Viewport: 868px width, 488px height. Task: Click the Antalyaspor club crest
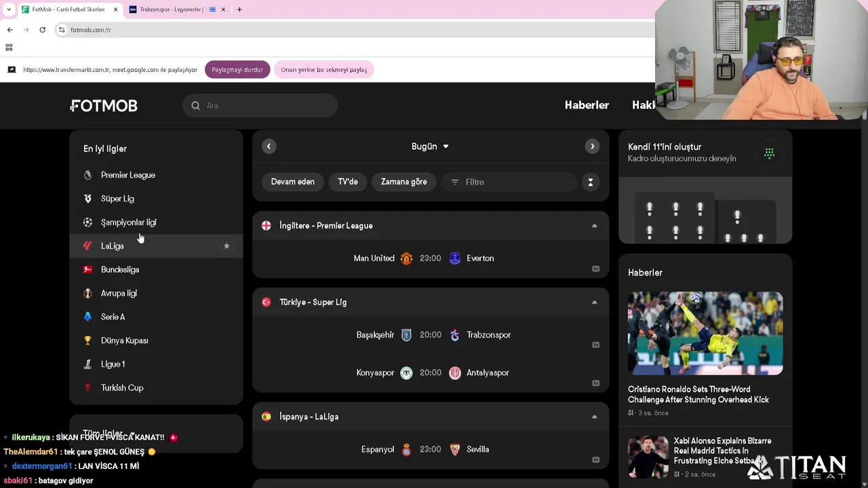click(455, 373)
